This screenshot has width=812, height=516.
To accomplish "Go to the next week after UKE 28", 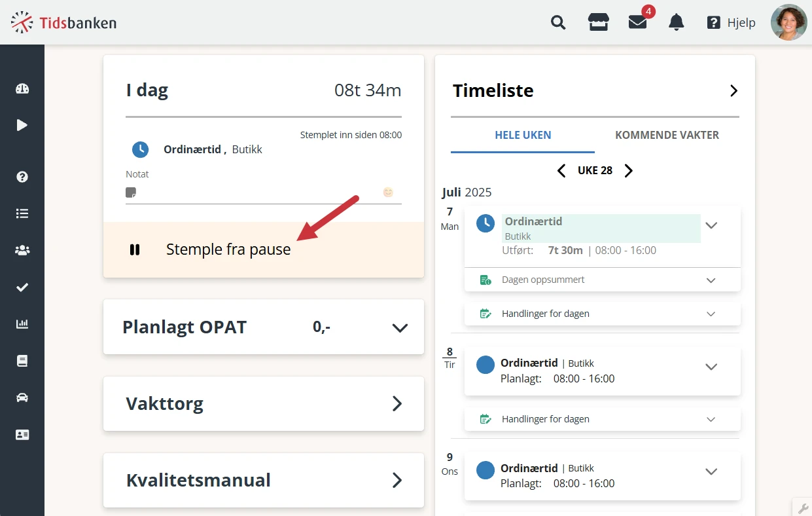I will tap(629, 171).
